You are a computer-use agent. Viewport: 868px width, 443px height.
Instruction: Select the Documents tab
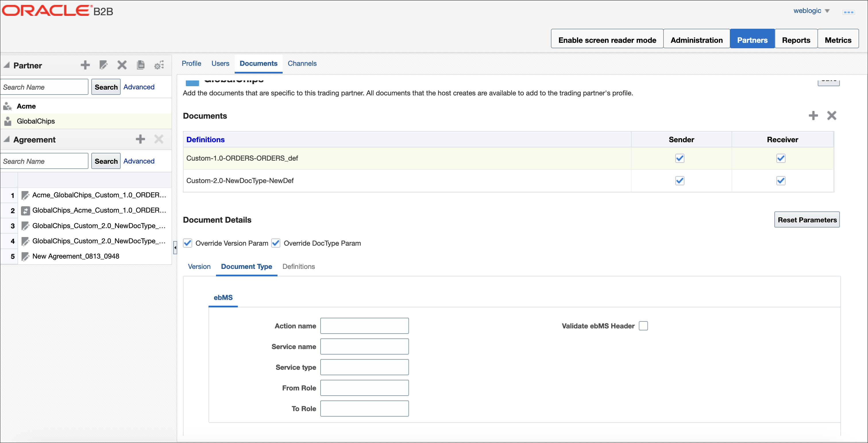click(259, 63)
